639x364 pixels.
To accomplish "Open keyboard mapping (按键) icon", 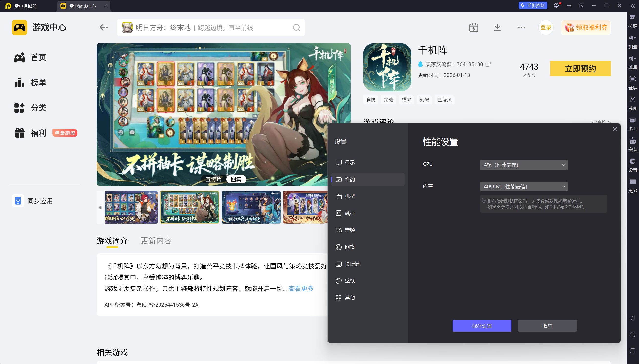I will (x=632, y=17).
